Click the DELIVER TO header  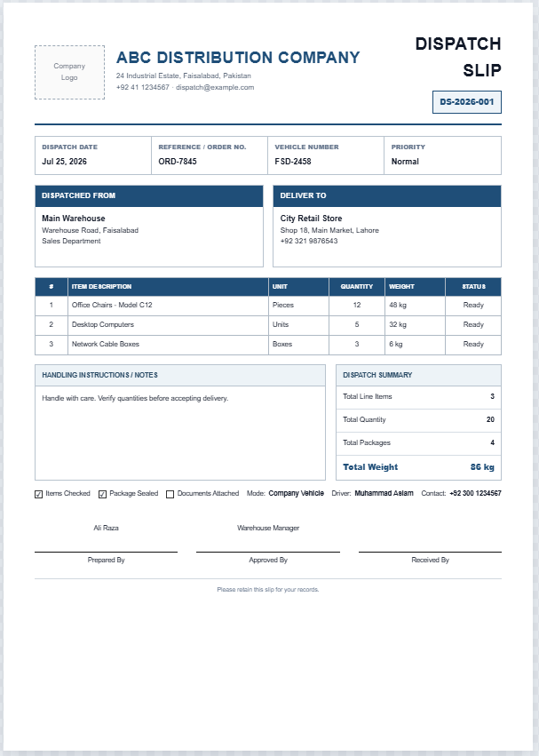pyautogui.click(x=387, y=195)
